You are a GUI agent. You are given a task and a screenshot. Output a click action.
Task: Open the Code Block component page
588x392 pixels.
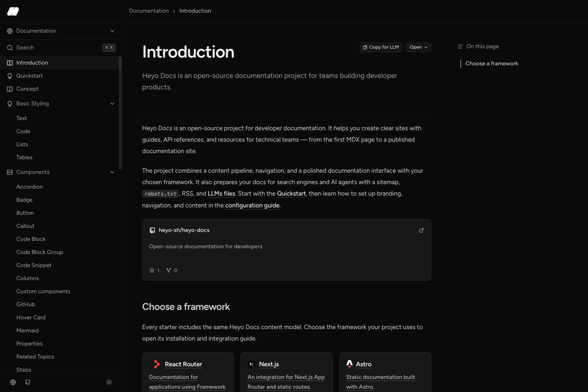pos(31,239)
